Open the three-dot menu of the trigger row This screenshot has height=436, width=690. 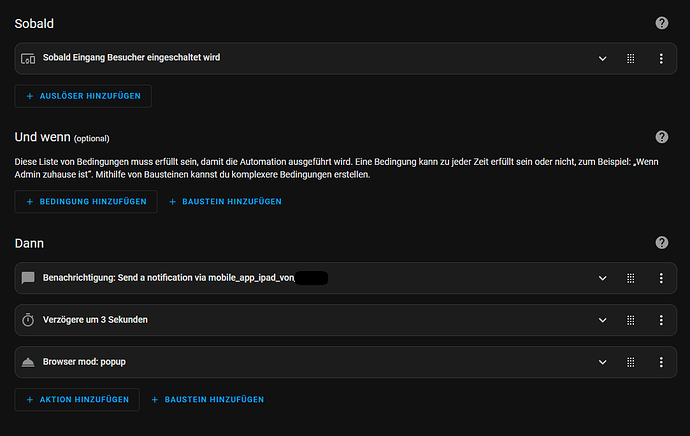(661, 59)
